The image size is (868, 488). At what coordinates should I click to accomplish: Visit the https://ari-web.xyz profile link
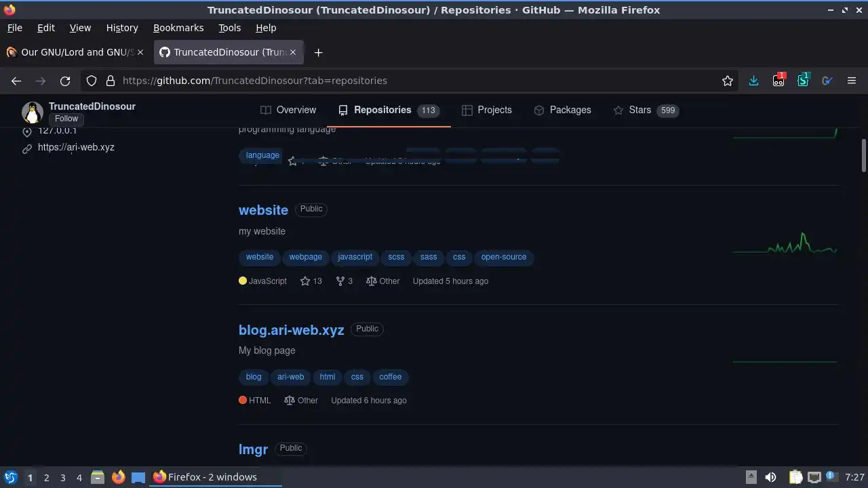(76, 147)
